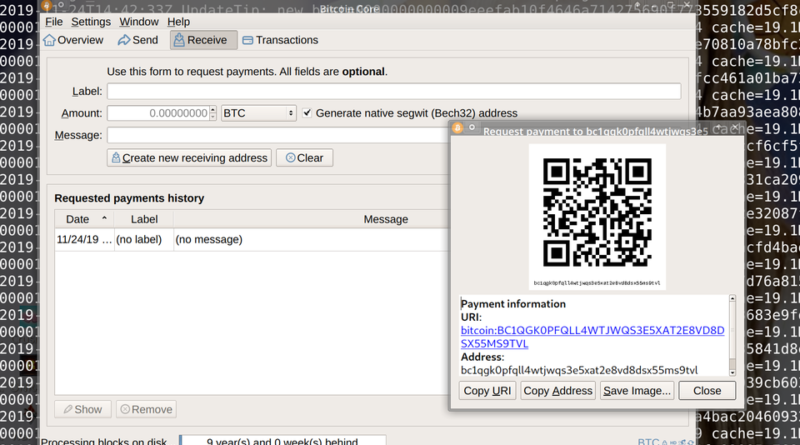The height and width of the screenshot is (445, 800).
Task: Click the block sync progress bar
Action: 282,440
